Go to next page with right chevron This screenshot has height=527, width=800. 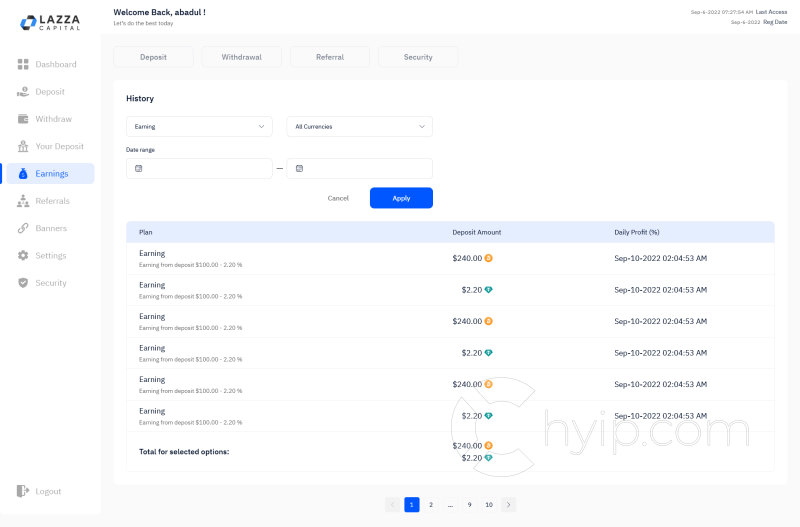(509, 505)
